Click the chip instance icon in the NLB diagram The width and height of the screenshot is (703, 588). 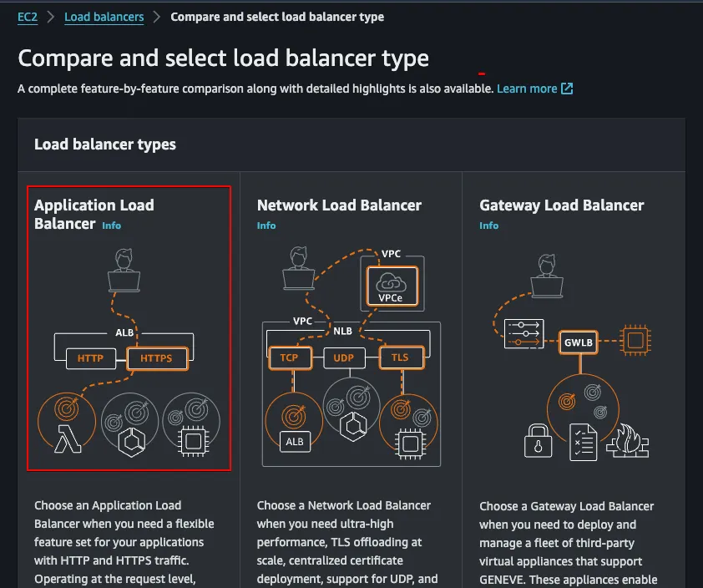click(410, 444)
